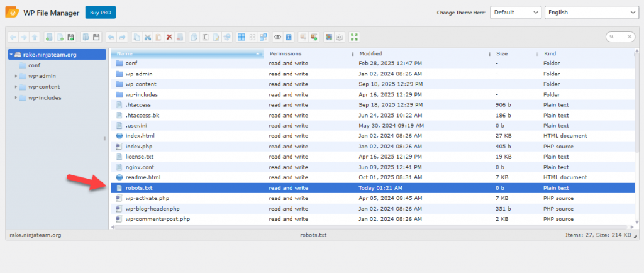Image resolution: width=644 pixels, height=273 pixels.
Task: Click the Buy PRO button
Action: pyautogui.click(x=101, y=13)
